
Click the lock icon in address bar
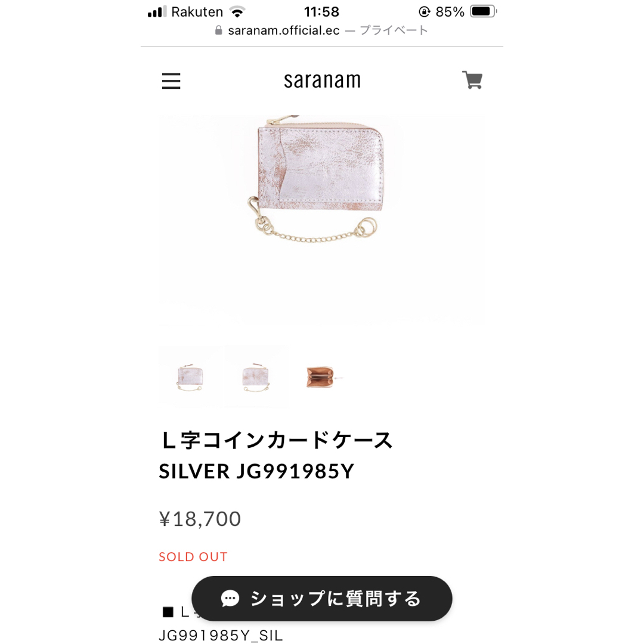point(218,30)
